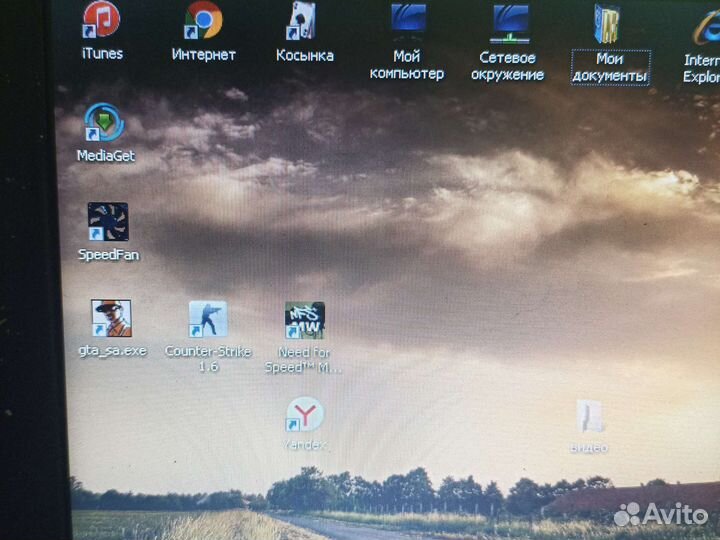
Task: Select the SpeedFan fan icon
Action: click(x=107, y=222)
